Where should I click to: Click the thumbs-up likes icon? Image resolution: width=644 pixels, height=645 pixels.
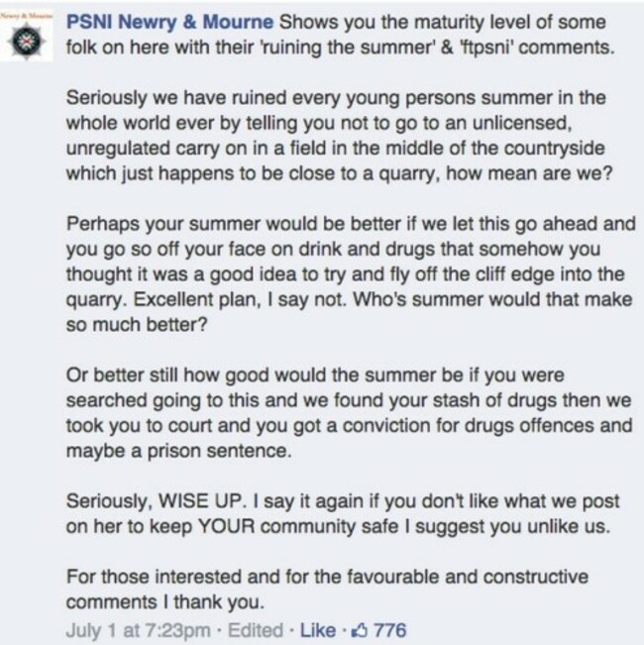point(361,630)
